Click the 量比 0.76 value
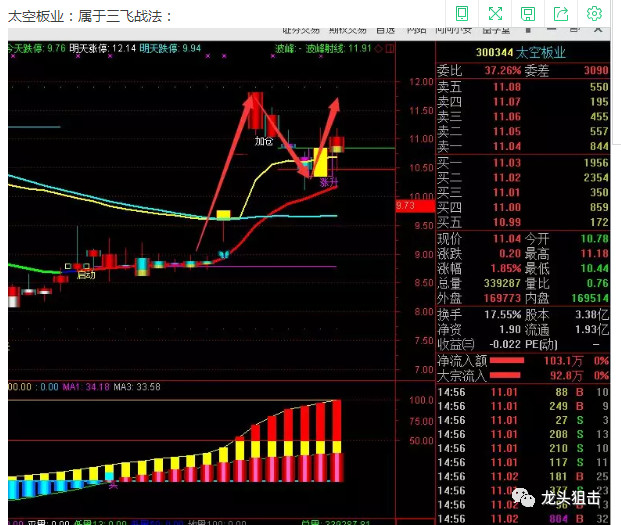 pos(597,283)
